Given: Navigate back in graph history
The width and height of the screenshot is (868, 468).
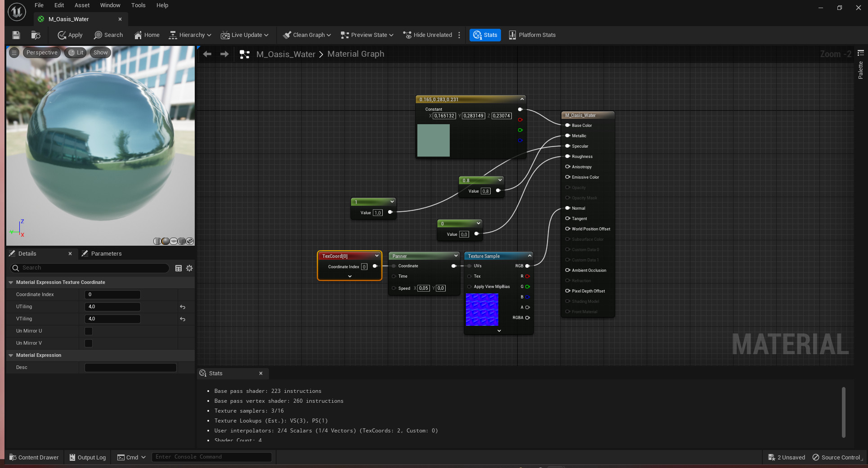Looking at the screenshot, I should click(x=207, y=54).
